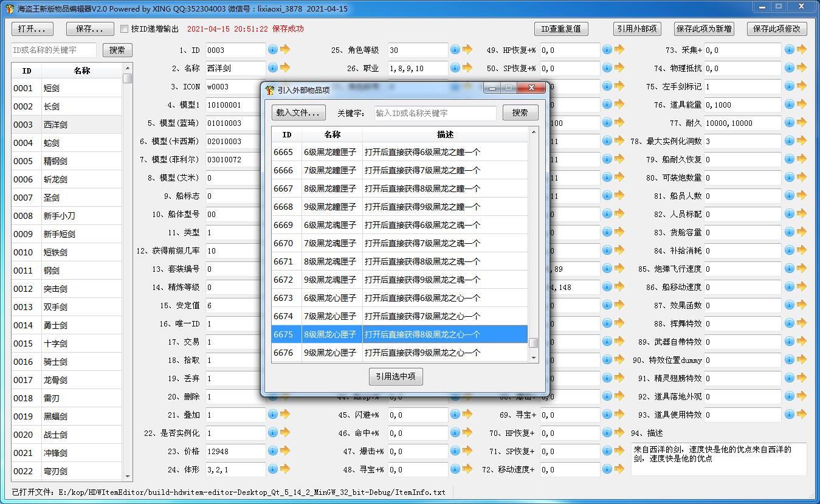The width and height of the screenshot is (820, 504).
Task: Click the orange arrow for 48、寻宝+%
Action: [467, 469]
